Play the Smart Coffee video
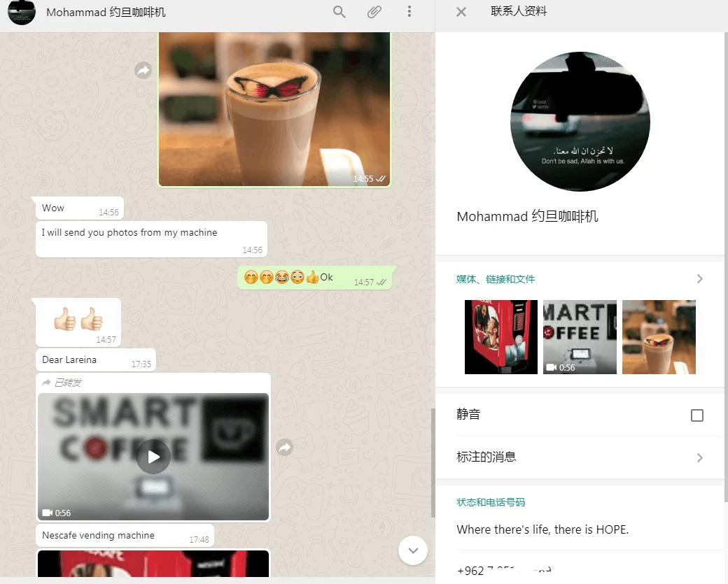 click(153, 457)
